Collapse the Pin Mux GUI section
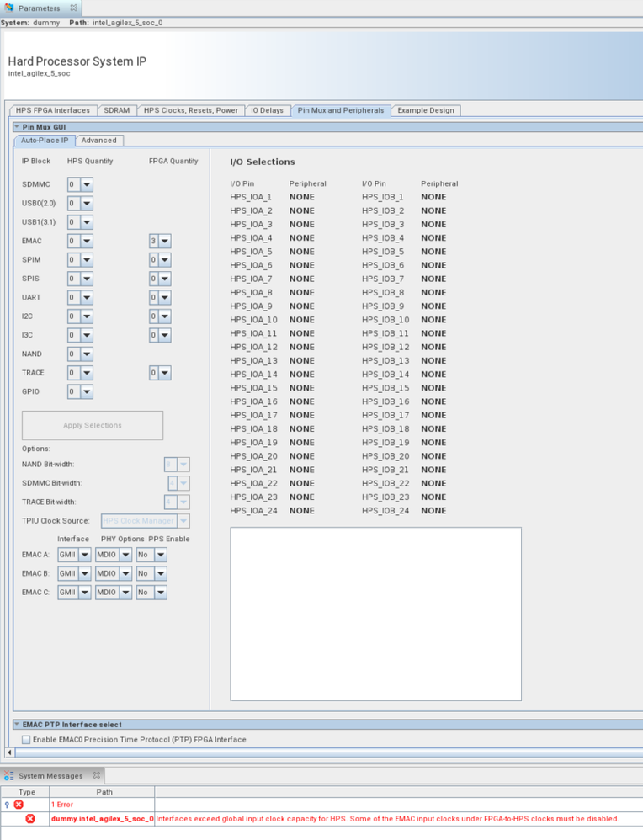The image size is (643, 840). pyautogui.click(x=17, y=127)
